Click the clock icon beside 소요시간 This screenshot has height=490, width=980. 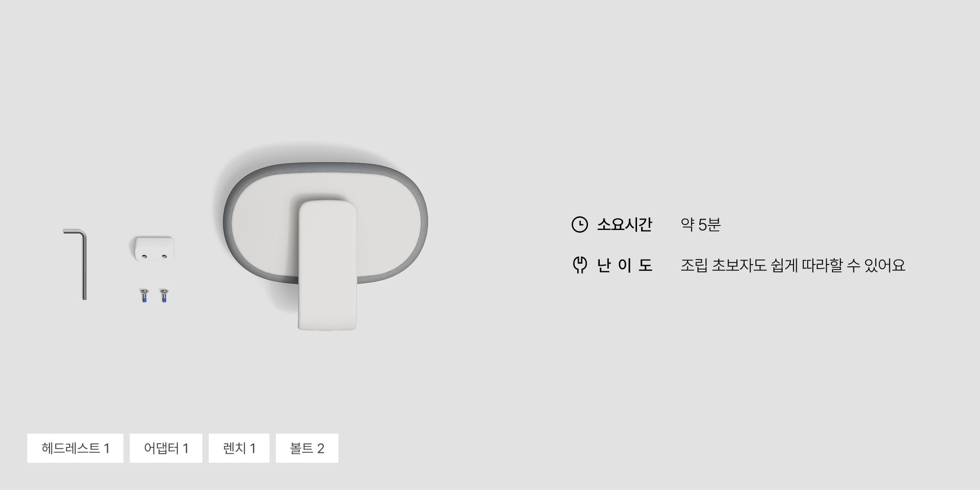[579, 225]
